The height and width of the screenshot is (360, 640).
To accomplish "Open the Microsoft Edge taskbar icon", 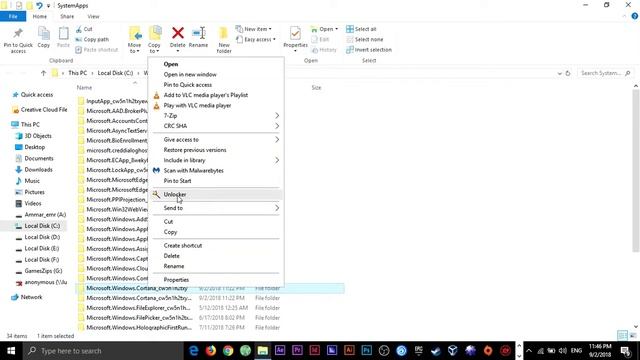I will (193, 351).
